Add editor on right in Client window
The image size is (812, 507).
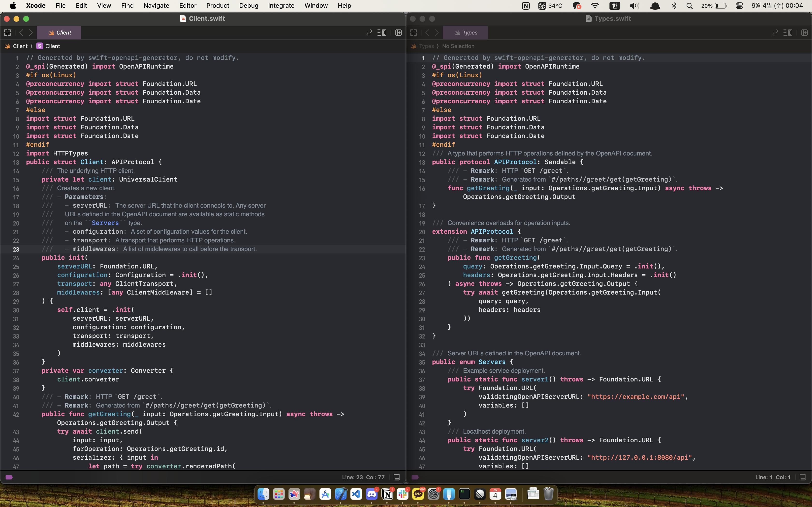399,33
